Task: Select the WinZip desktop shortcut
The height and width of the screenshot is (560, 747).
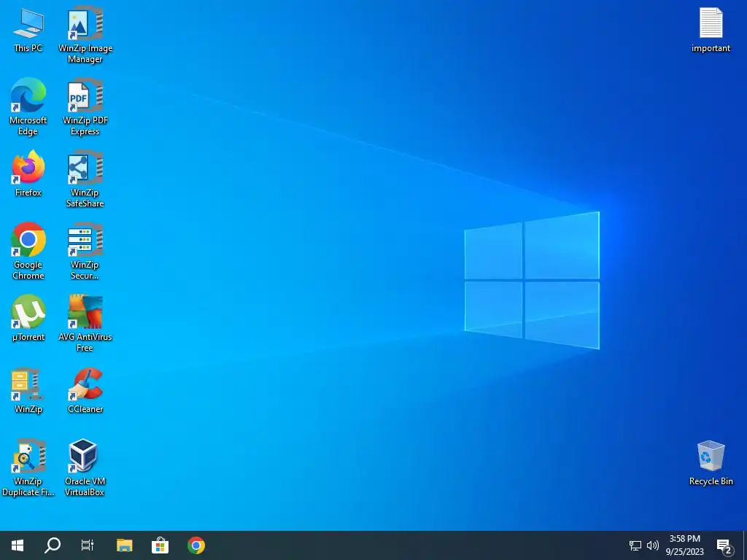Action: [x=28, y=391]
